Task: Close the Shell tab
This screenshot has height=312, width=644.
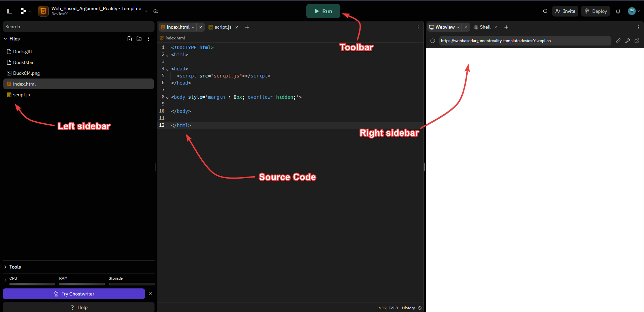Action: [x=496, y=27]
